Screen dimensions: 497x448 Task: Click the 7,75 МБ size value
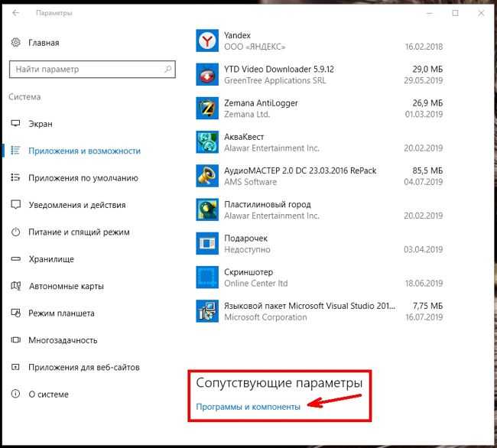(427, 306)
